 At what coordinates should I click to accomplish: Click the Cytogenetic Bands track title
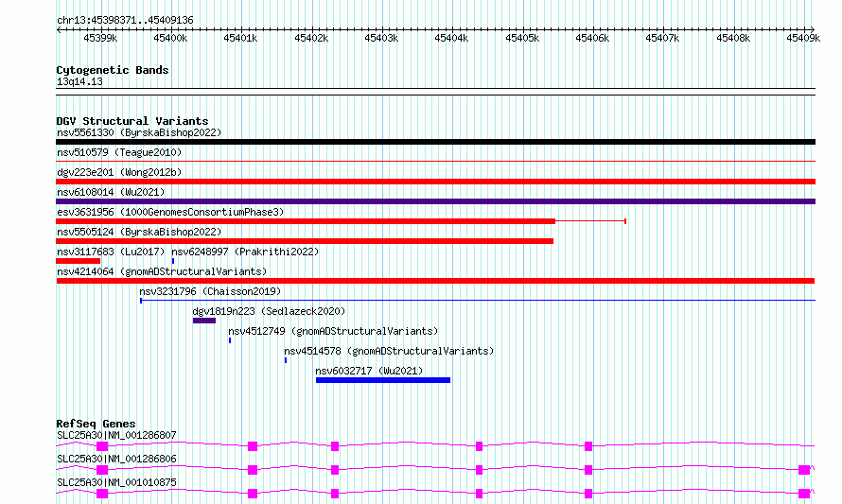coord(113,70)
